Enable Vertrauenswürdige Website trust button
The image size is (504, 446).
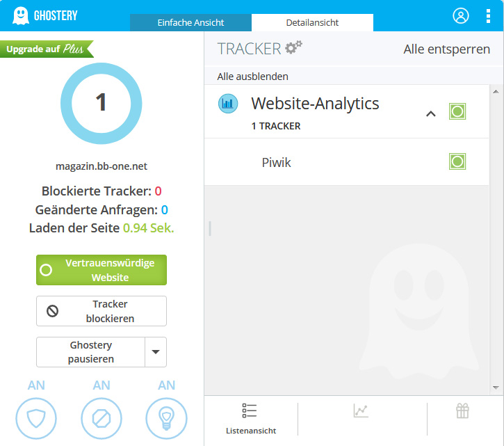click(101, 270)
